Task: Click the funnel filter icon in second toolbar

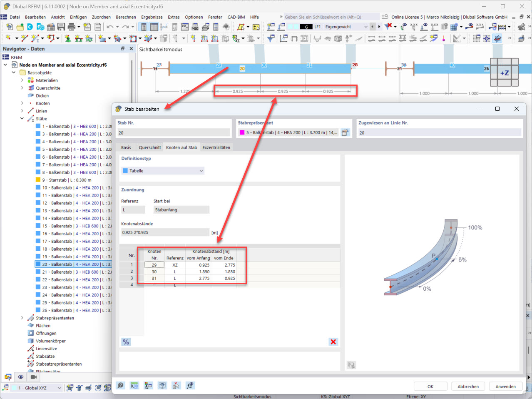Action: pyautogui.click(x=271, y=38)
